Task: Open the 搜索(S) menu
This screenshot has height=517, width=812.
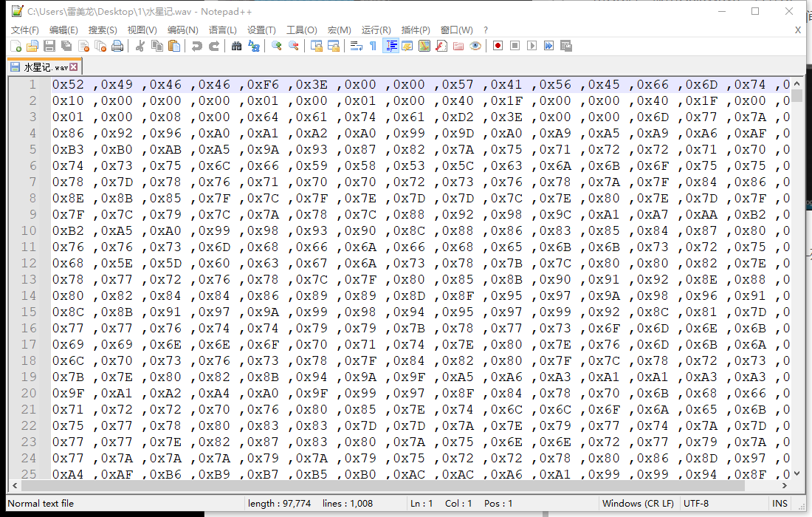Action: click(103, 30)
